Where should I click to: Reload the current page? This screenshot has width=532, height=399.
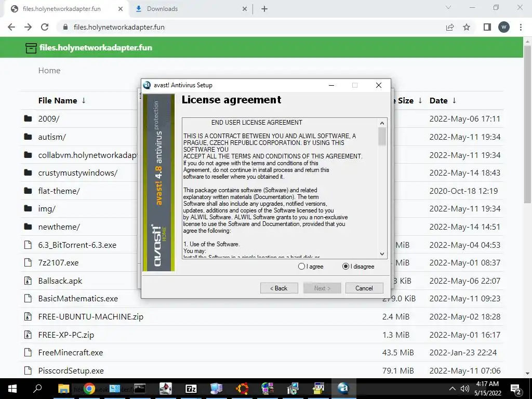(45, 27)
